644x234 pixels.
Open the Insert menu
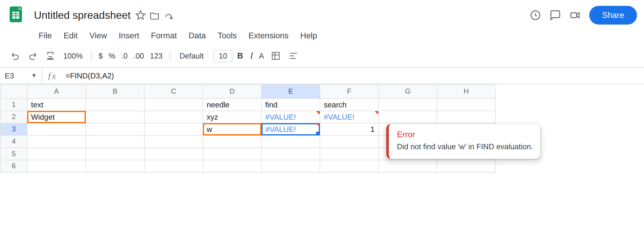[129, 36]
